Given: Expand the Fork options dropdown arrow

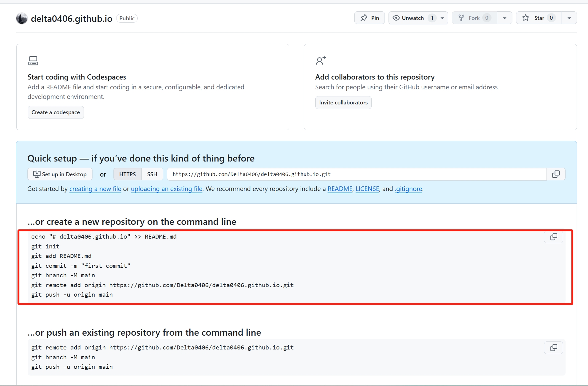Looking at the screenshot, I should coord(505,18).
